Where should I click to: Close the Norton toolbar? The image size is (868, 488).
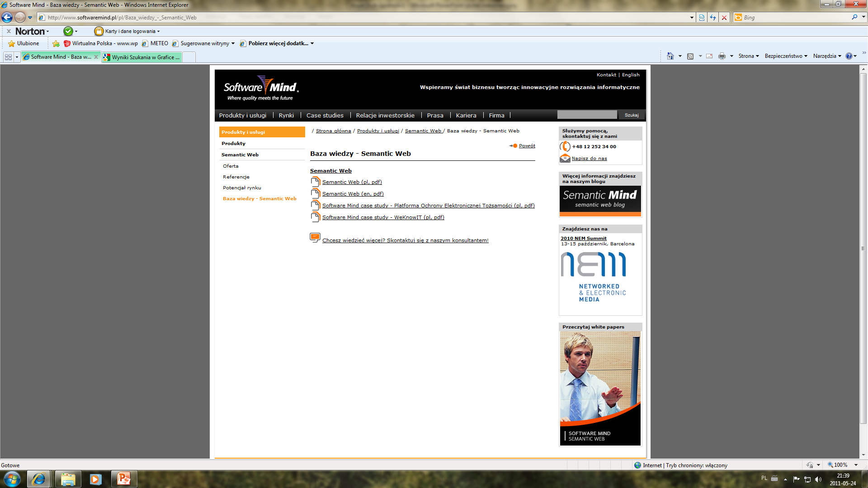pyautogui.click(x=9, y=31)
